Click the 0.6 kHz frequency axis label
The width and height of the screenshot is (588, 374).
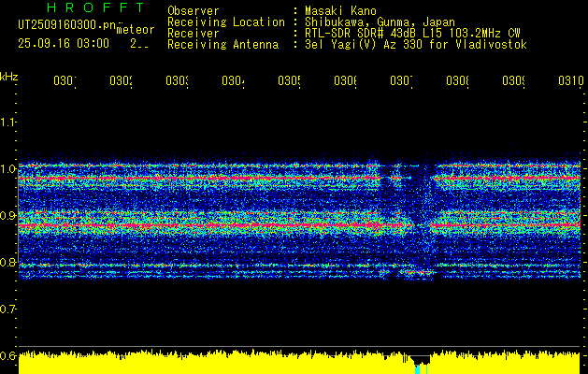(x=7, y=355)
